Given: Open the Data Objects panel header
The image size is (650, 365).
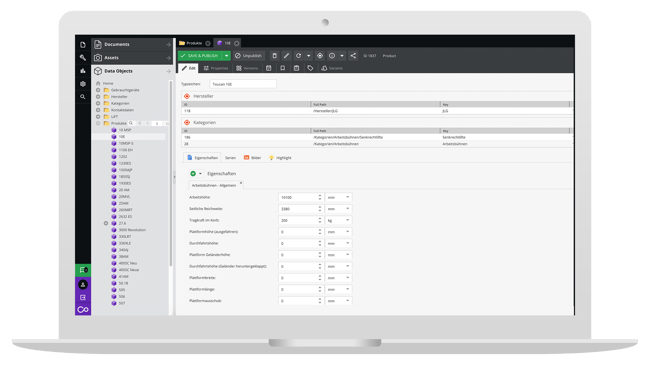Looking at the screenshot, I should tap(132, 71).
